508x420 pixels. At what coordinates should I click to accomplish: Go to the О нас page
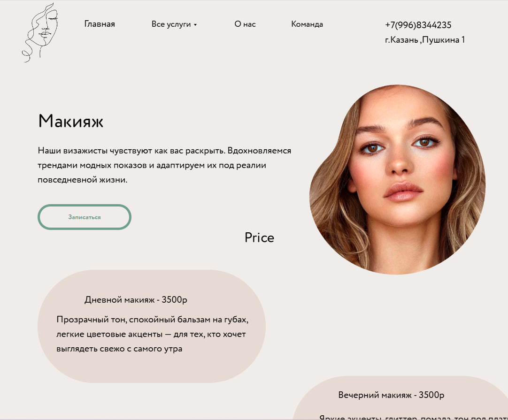point(245,24)
